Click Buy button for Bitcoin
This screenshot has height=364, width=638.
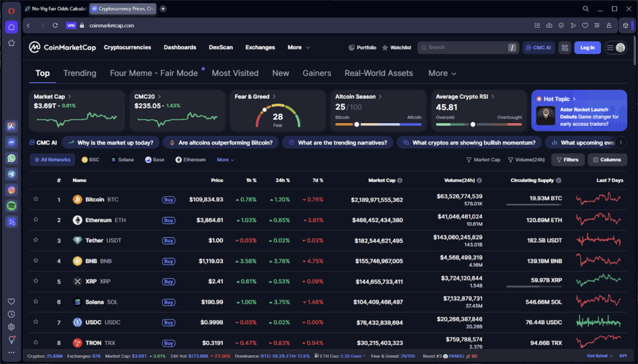(x=168, y=200)
